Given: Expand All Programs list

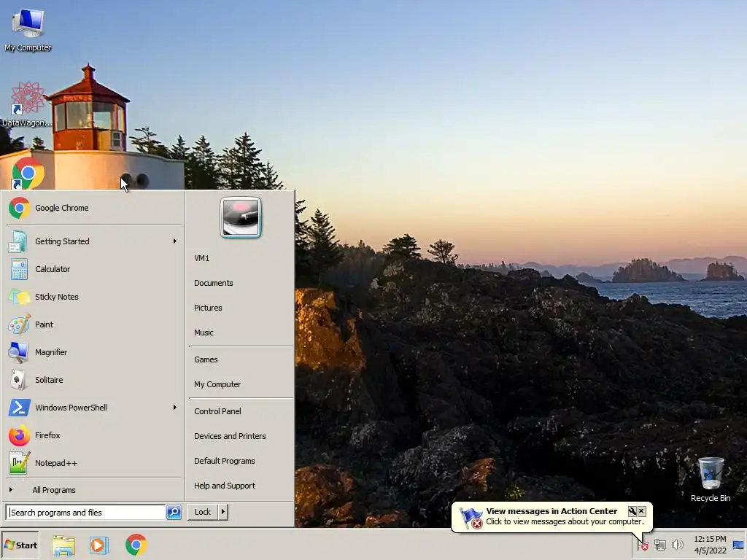Looking at the screenshot, I should [94, 490].
